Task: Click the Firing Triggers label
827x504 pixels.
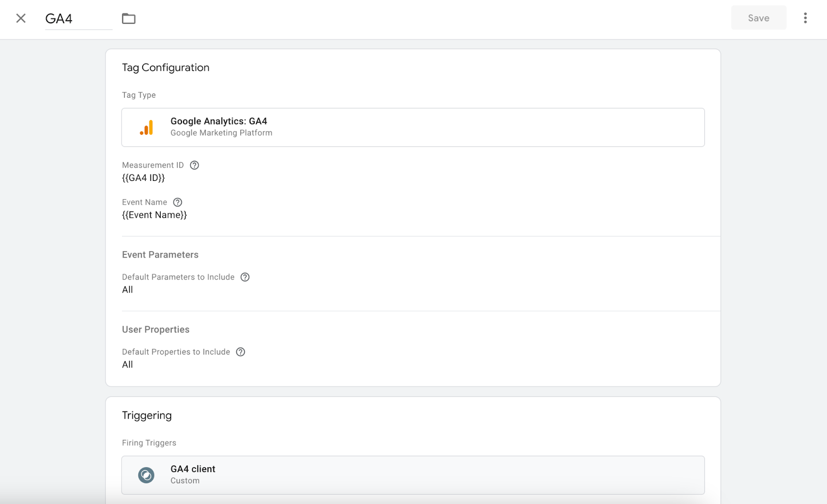Action: click(x=149, y=443)
